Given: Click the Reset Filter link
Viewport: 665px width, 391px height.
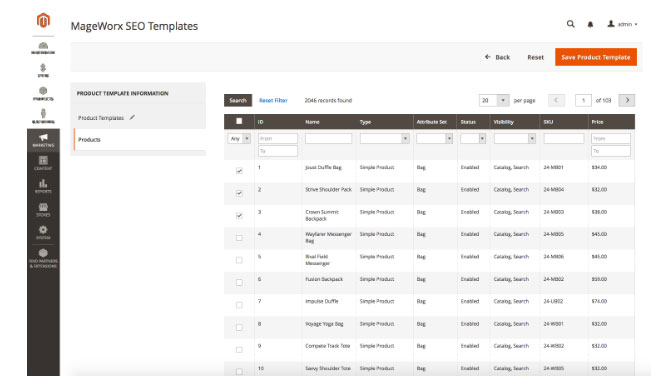Looking at the screenshot, I should click(x=273, y=101).
